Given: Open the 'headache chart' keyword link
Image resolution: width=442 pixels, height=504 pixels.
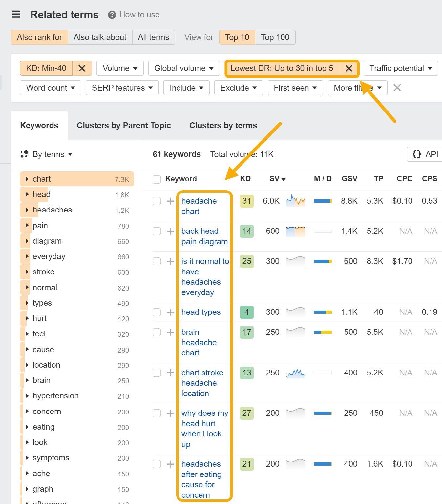Looking at the screenshot, I should coord(199,206).
